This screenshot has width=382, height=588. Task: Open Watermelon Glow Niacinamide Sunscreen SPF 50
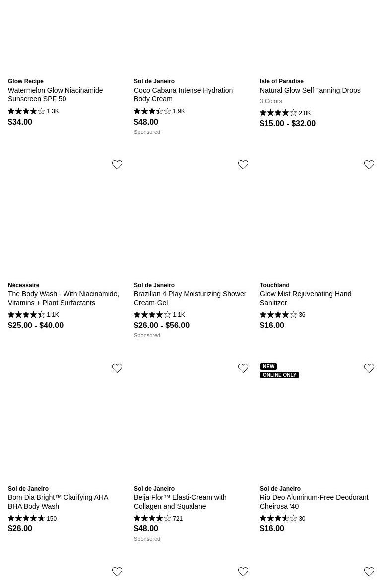56,94
